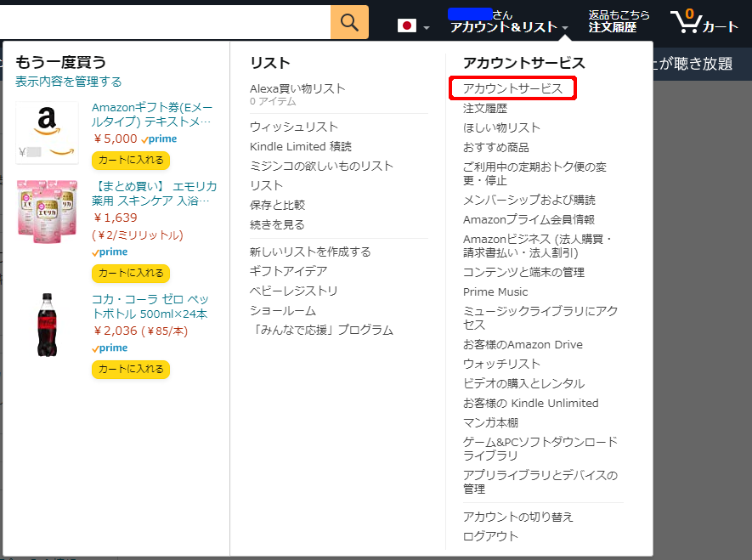Open 注文履歴 in the account services list
This screenshot has height=560, width=752.
pyautogui.click(x=485, y=109)
